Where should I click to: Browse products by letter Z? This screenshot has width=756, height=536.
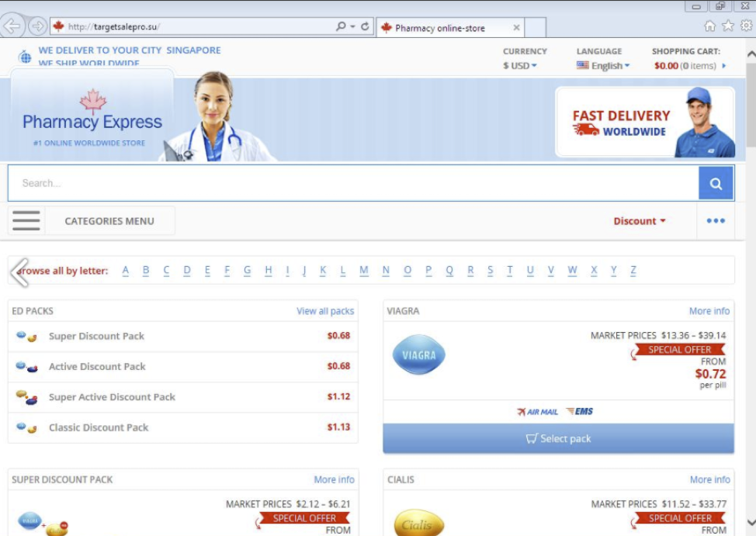coord(633,271)
